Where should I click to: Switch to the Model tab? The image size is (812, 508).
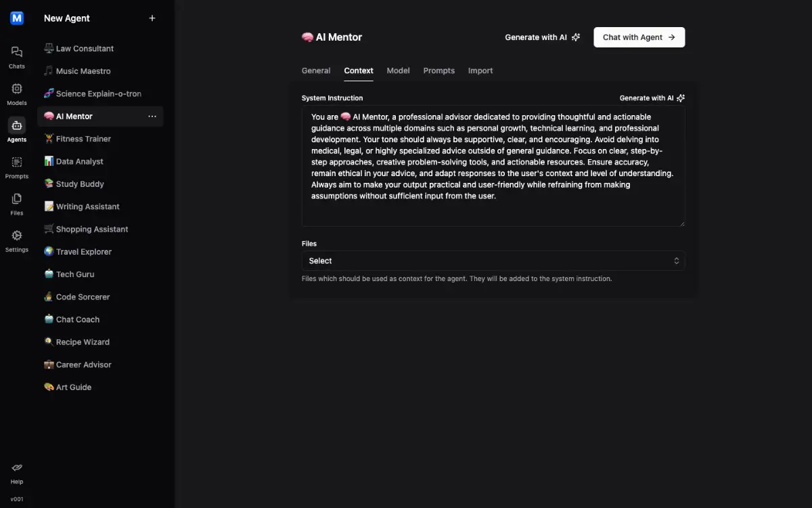pos(398,70)
